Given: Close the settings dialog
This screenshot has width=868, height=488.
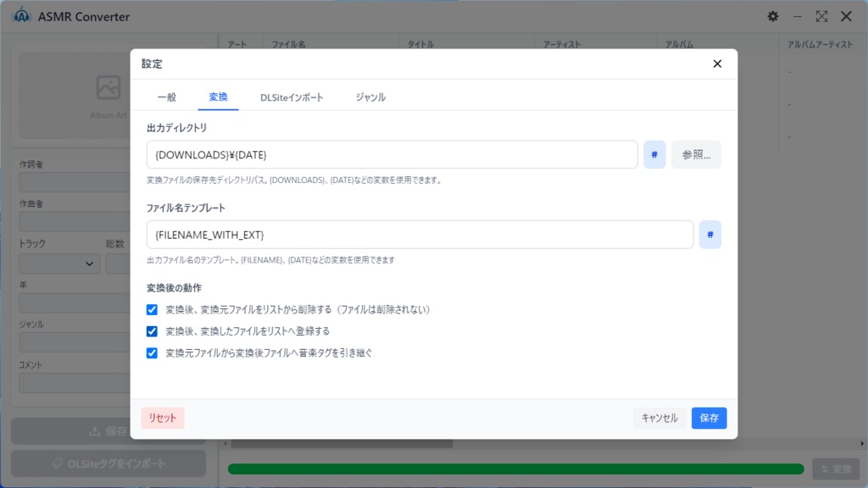Looking at the screenshot, I should click(717, 64).
